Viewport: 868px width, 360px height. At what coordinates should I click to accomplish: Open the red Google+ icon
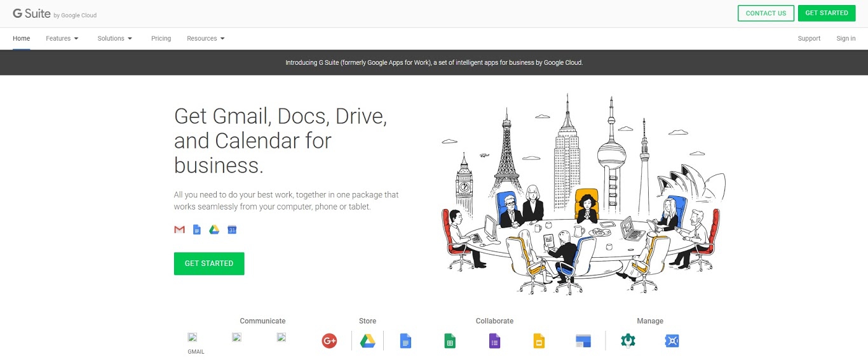click(329, 341)
